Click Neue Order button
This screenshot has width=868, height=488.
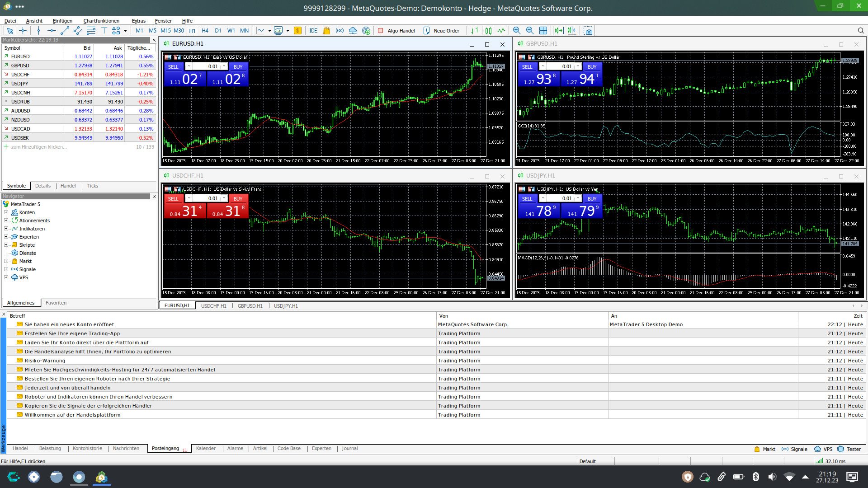[441, 31]
